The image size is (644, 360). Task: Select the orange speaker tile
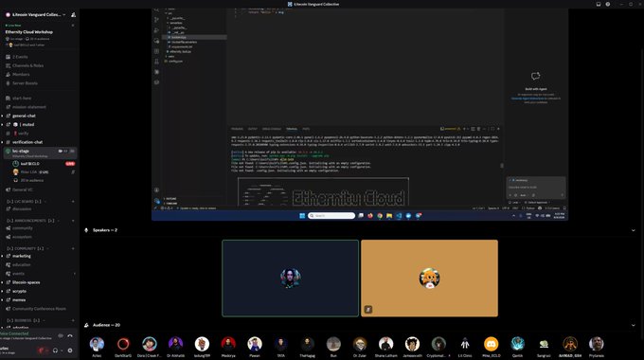(x=430, y=279)
